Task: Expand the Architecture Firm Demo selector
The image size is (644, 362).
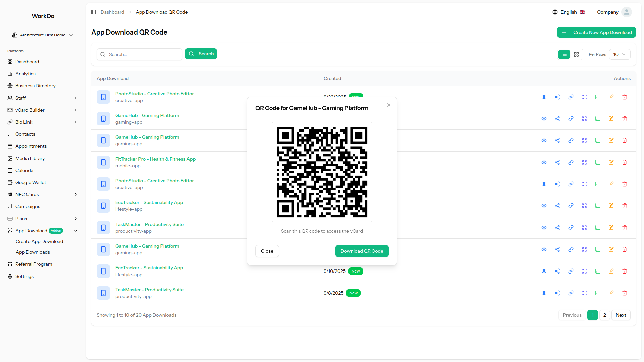Action: click(43, 35)
